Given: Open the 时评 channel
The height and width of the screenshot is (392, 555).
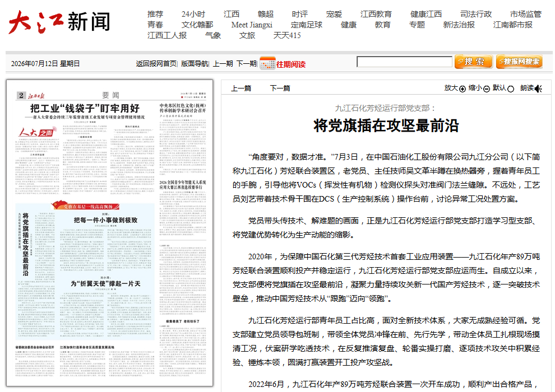Looking at the screenshot, I should click(x=300, y=14).
